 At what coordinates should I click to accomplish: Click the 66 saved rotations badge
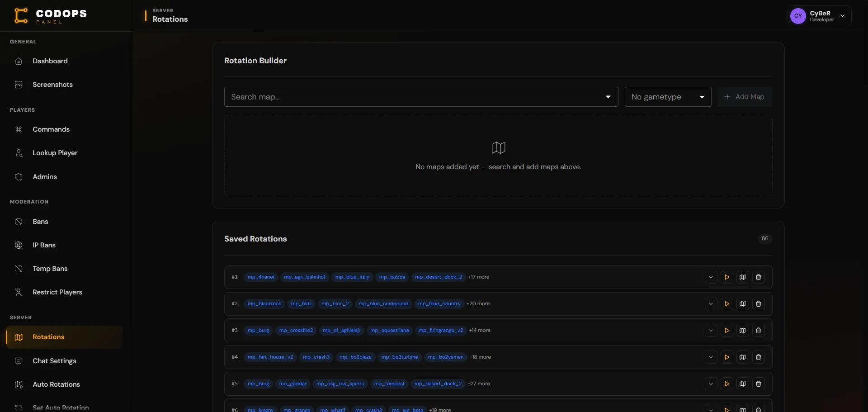pos(765,238)
